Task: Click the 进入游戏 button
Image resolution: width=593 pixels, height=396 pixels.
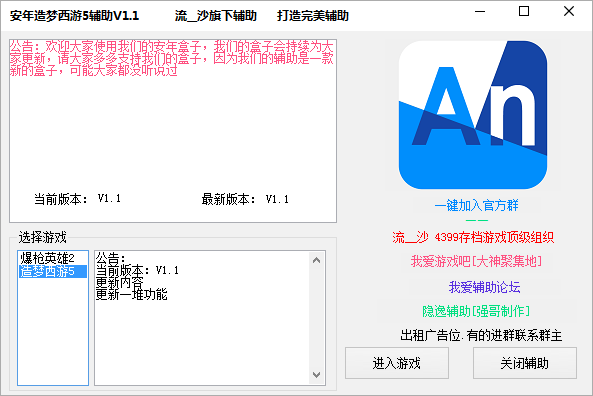Action: (397, 363)
